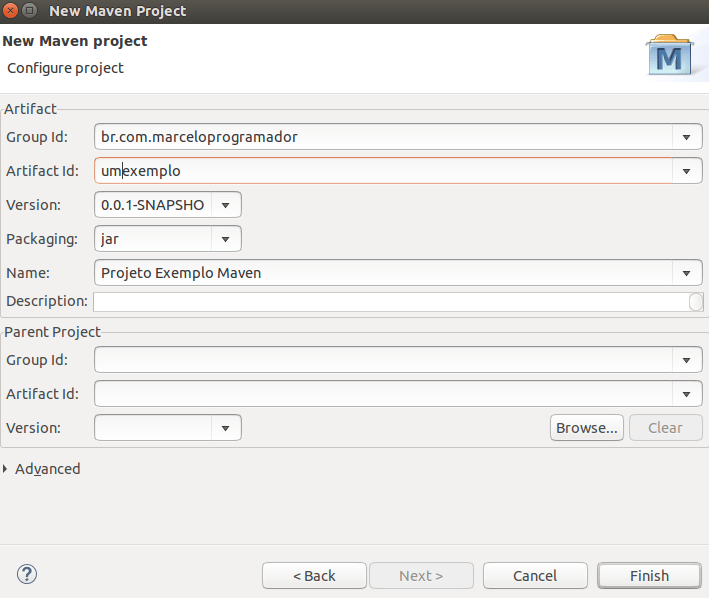Open Parent Project Group Id dropdown arrow

686,360
